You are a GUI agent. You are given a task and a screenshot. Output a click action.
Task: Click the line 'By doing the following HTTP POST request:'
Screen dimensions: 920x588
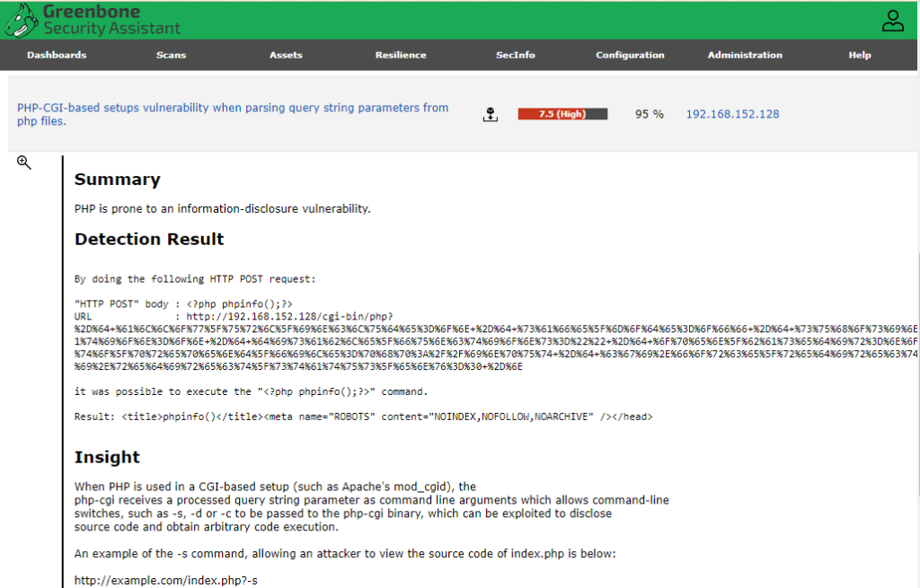(195, 279)
